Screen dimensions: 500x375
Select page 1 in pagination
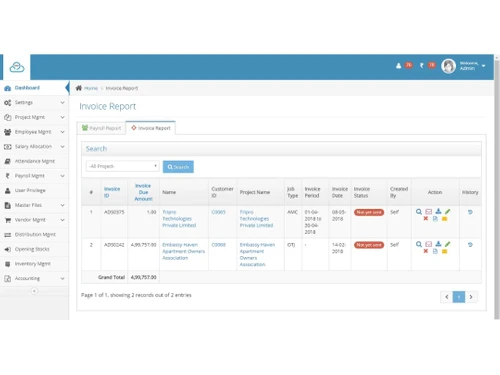(459, 297)
